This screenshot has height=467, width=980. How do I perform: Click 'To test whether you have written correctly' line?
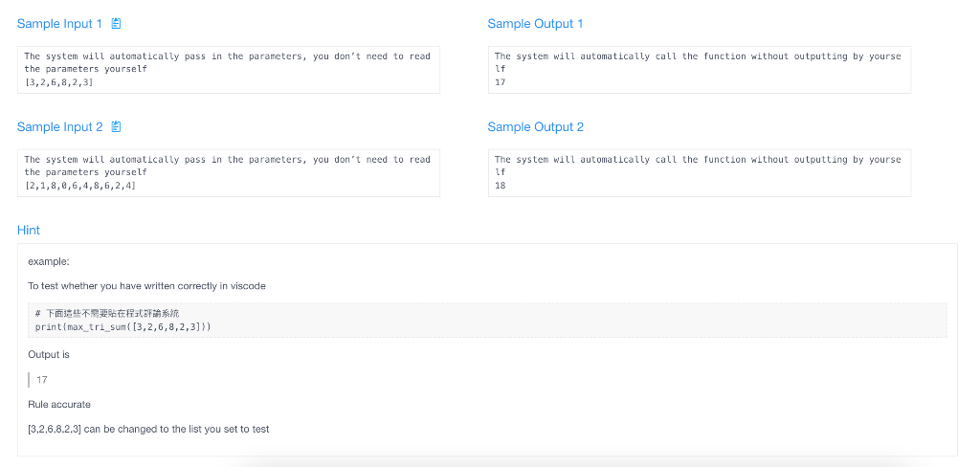146,286
